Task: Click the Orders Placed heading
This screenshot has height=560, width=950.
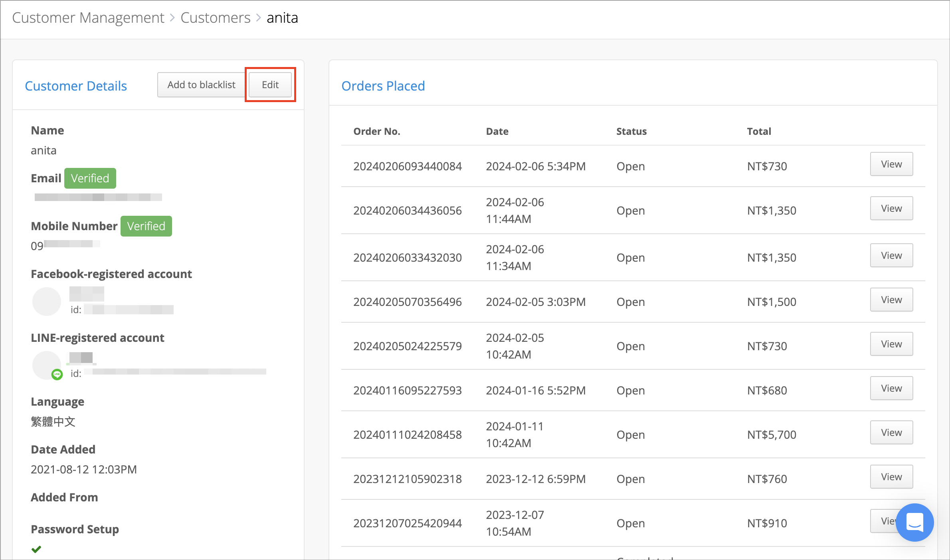Action: coord(383,86)
